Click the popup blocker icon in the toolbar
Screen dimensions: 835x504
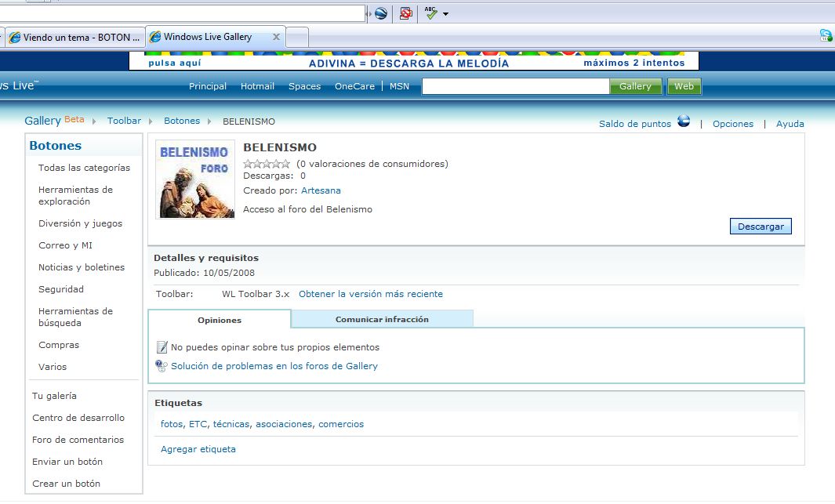(x=405, y=13)
